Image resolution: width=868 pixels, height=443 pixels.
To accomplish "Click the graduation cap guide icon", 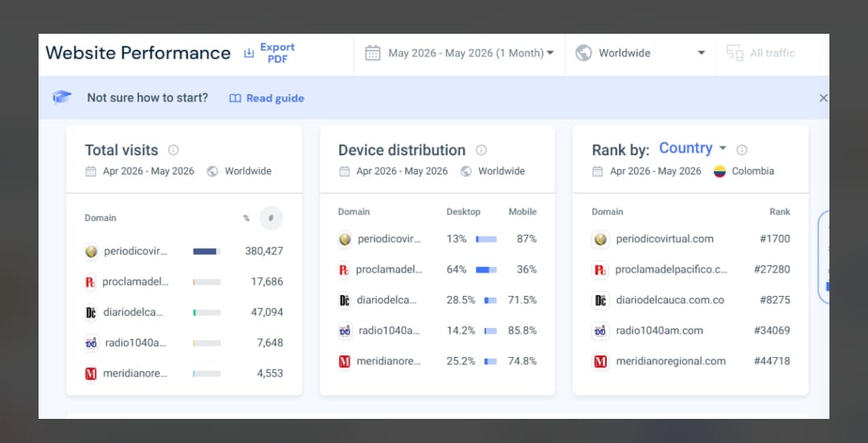I will click(x=62, y=97).
